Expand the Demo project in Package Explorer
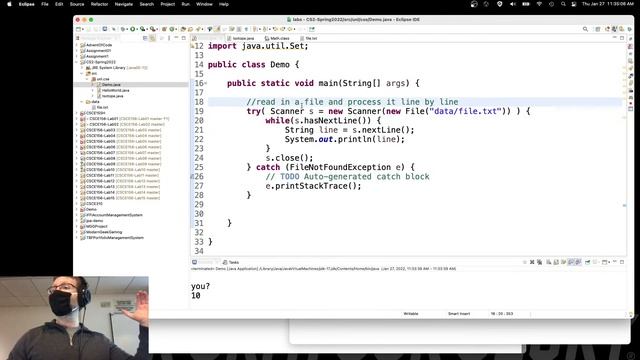The width and height of the screenshot is (640, 360). pyautogui.click(x=77, y=209)
